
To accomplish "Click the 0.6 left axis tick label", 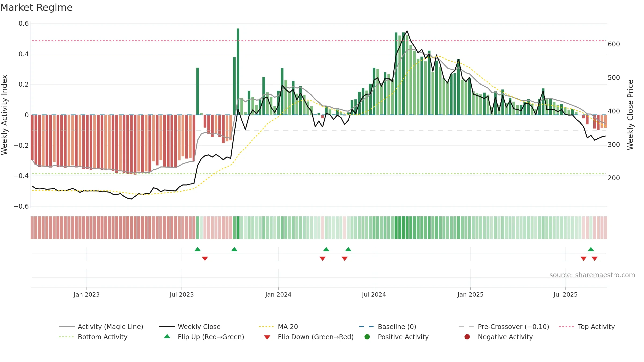I will tap(24, 24).
